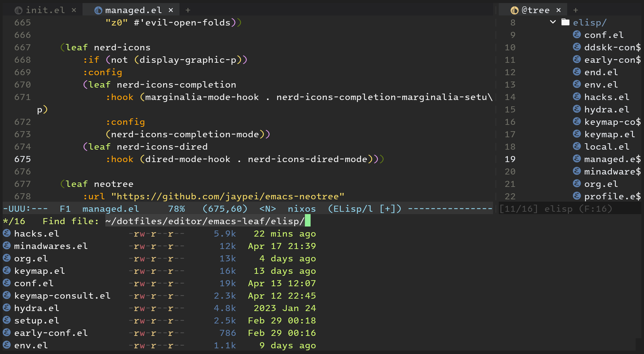Click icon beside early-con$ in tree
This screenshot has width=644, height=354.
coord(577,59)
